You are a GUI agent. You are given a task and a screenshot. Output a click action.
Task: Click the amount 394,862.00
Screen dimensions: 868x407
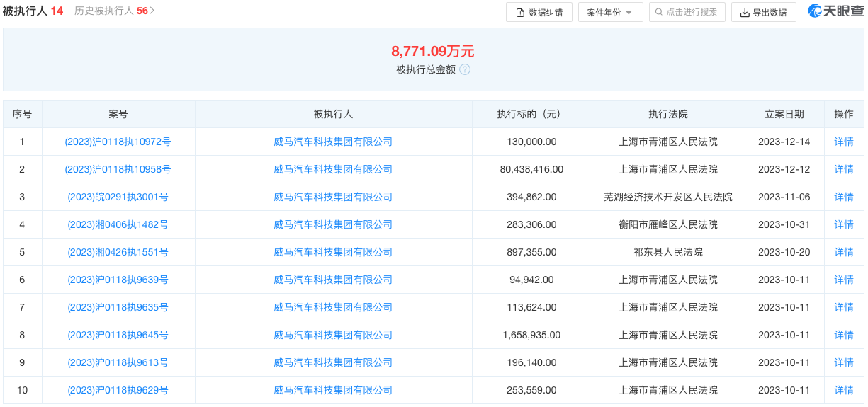[531, 197]
